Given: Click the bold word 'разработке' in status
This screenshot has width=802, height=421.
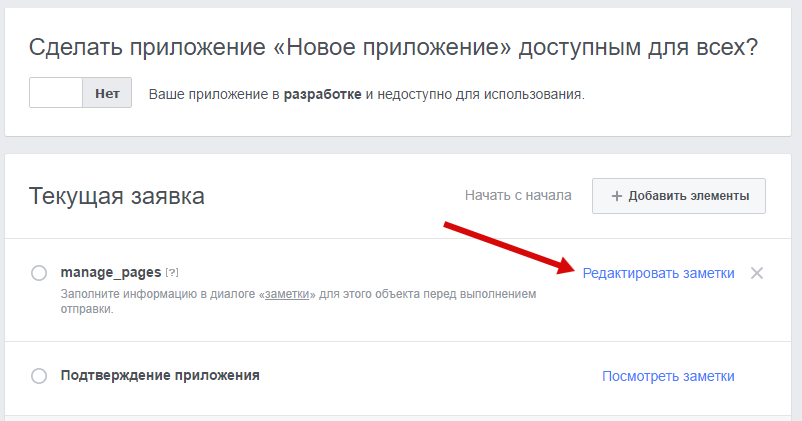Looking at the screenshot, I should click(322, 95).
